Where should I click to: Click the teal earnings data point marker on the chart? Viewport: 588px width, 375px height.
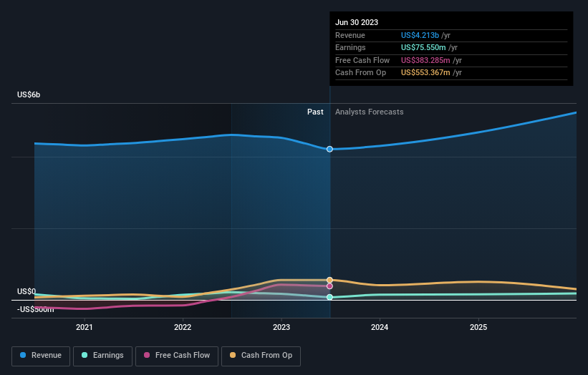(329, 297)
